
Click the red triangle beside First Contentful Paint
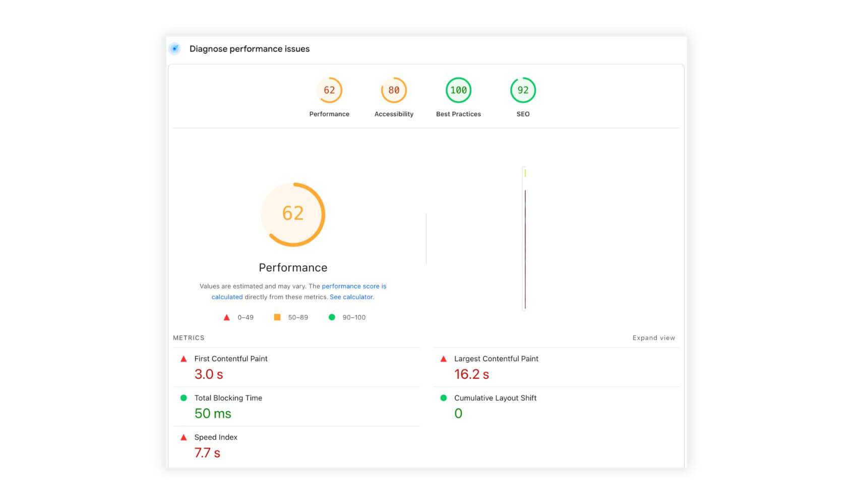tap(184, 358)
